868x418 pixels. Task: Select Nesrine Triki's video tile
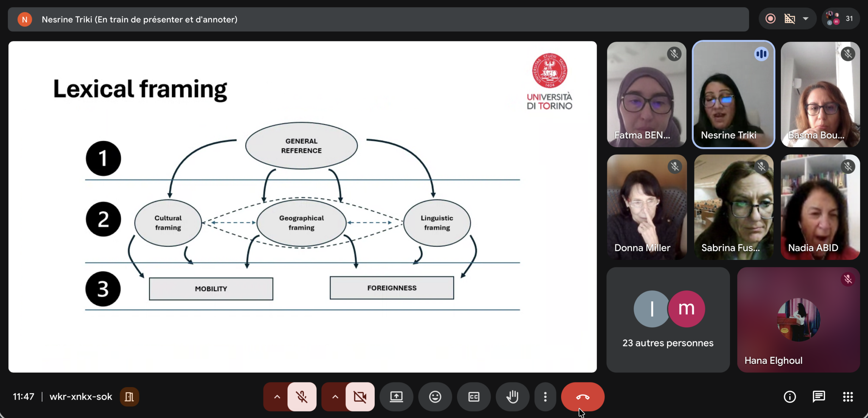(x=733, y=95)
